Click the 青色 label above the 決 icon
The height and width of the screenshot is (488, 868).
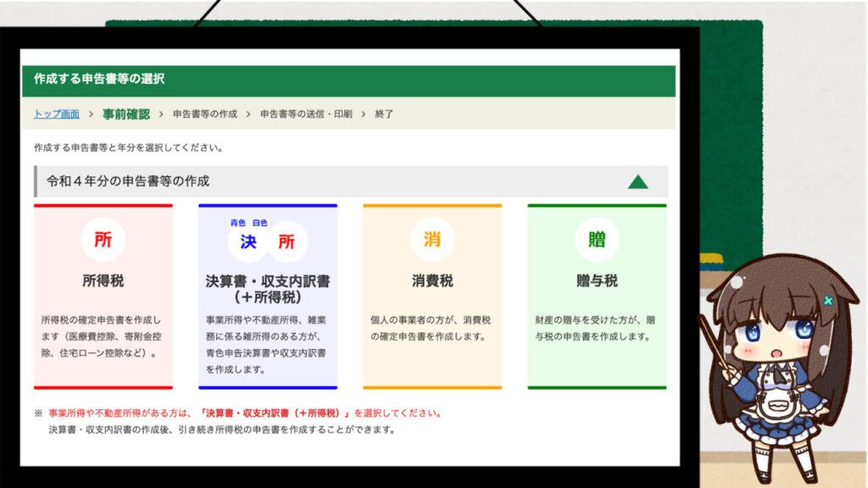coord(238,223)
